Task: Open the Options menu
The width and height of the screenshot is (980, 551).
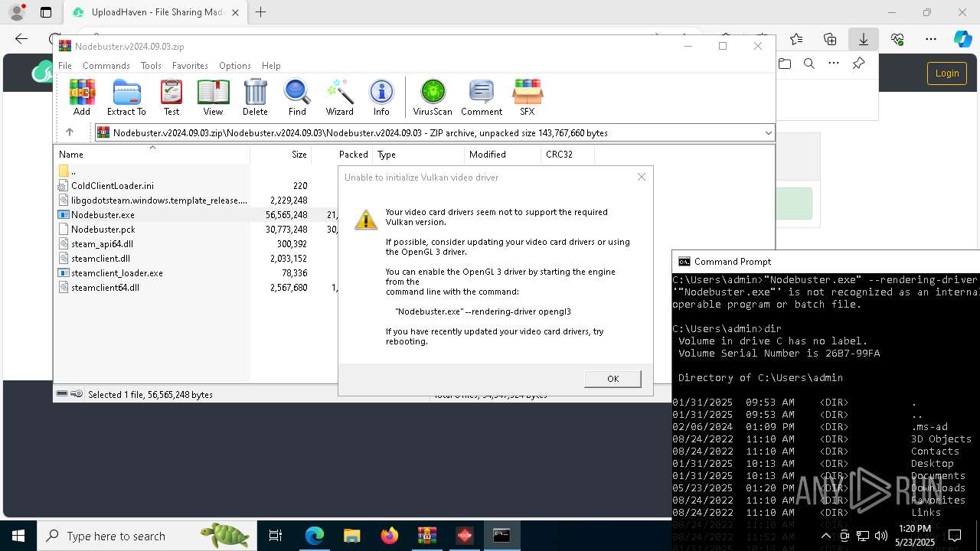Action: tap(235, 66)
